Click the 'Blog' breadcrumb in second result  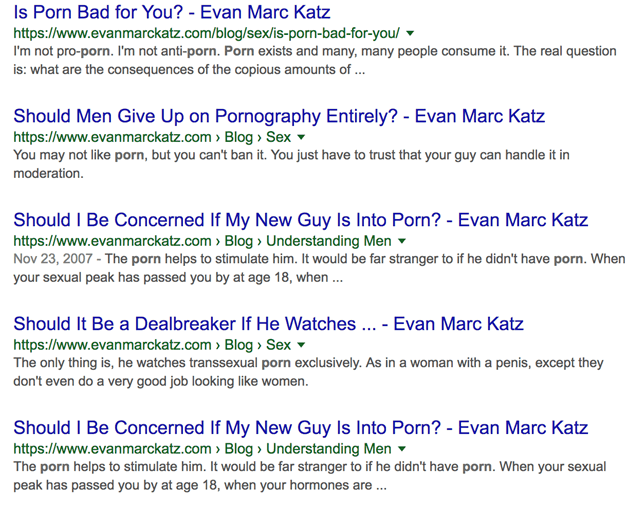pyautogui.click(x=239, y=137)
